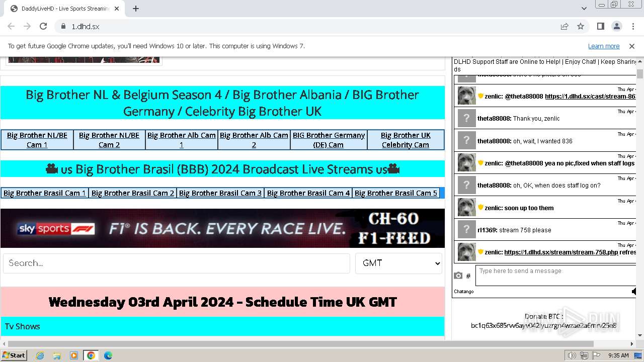Dismiss the Chrome update notification bar

pyautogui.click(x=632, y=46)
